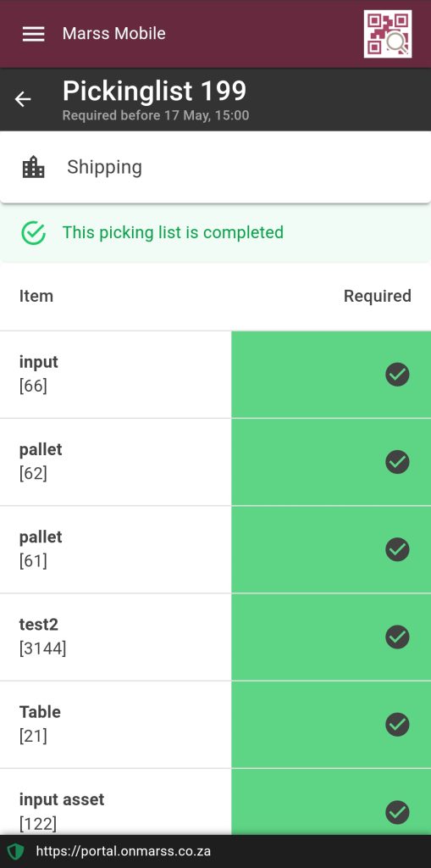Tap the Item column header
This screenshot has width=431, height=868.
click(36, 296)
